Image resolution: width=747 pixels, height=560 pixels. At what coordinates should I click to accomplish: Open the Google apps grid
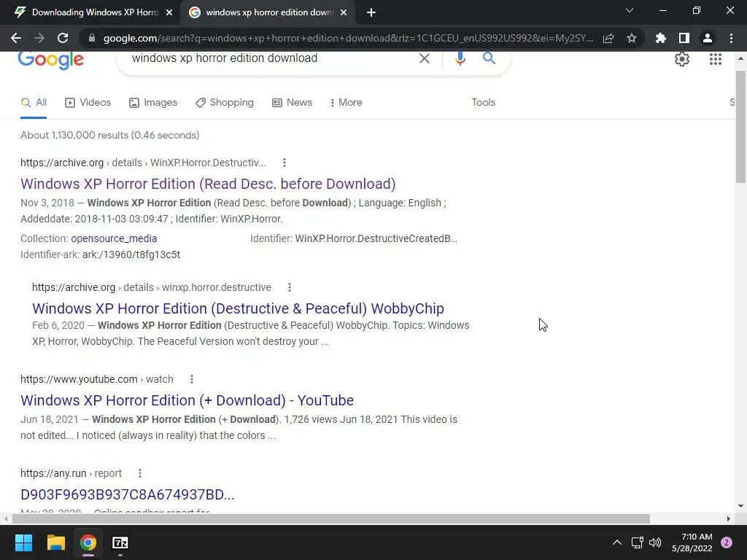tap(715, 59)
